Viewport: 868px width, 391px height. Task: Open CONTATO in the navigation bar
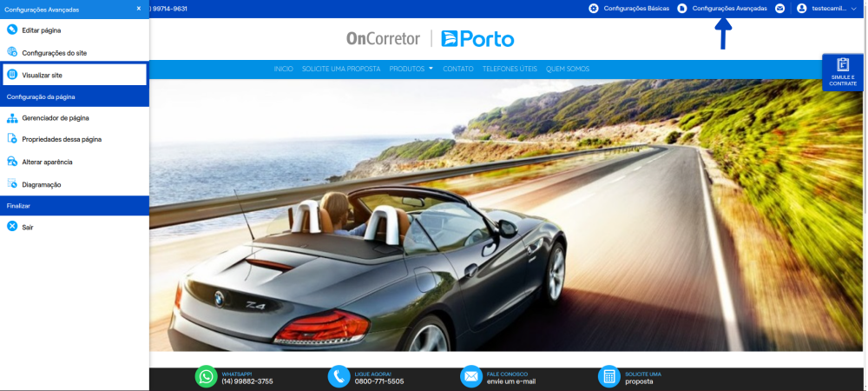(457, 69)
